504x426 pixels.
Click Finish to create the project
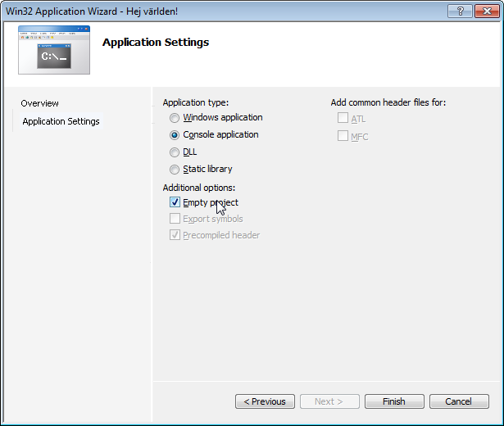(x=394, y=401)
